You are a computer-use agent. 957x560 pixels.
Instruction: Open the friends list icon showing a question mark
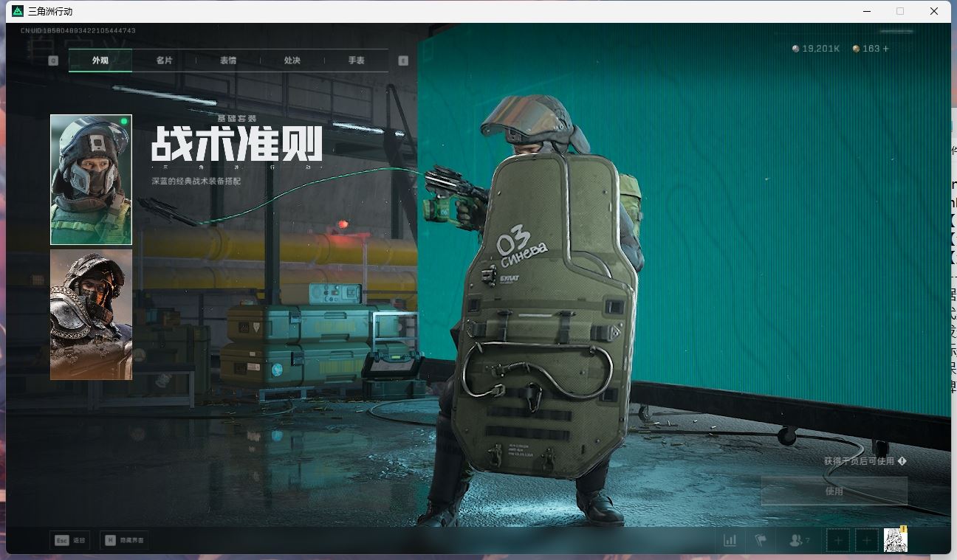[x=797, y=539]
